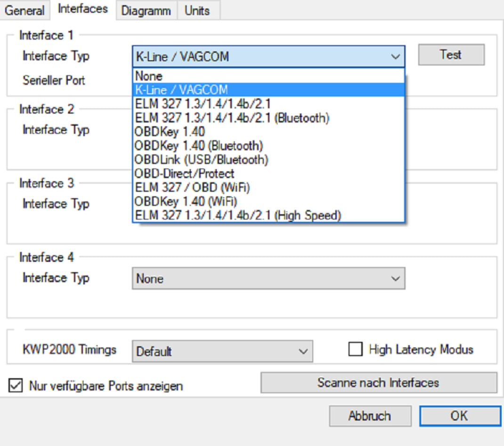Uncheck Nur verfügbare Ports anzeigen
504x446 pixels.
click(16, 386)
